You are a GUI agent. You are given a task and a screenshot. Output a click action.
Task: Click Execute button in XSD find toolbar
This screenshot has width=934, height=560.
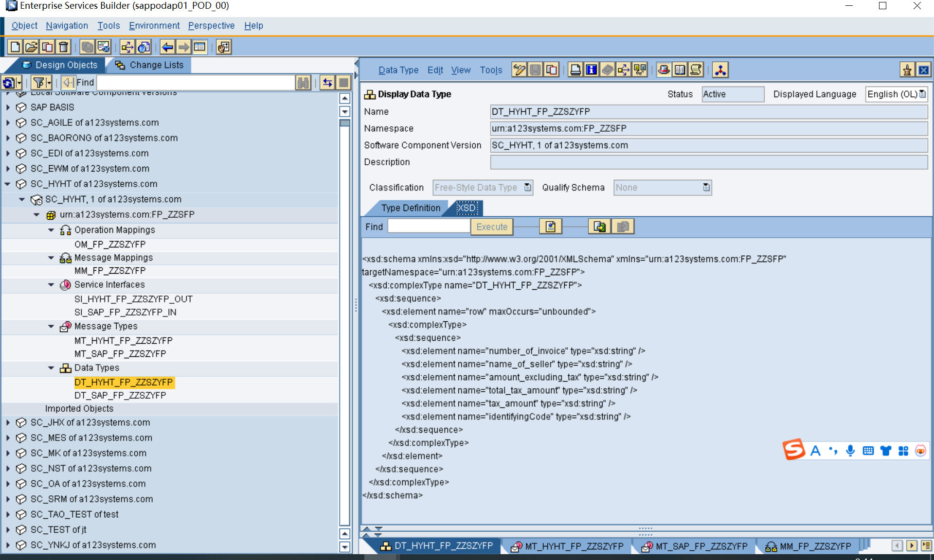pyautogui.click(x=492, y=227)
